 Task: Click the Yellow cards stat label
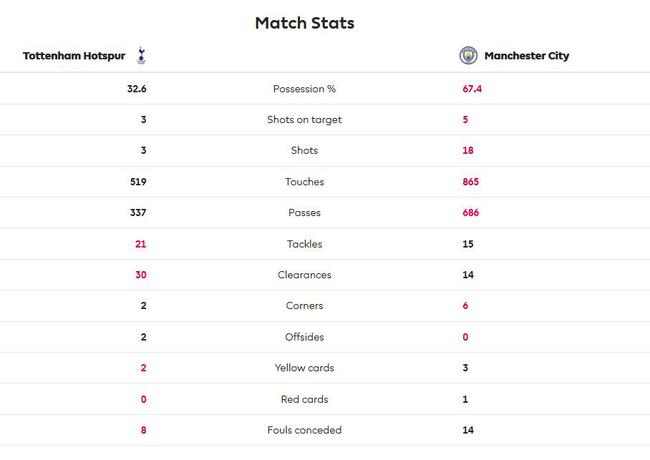(x=304, y=368)
